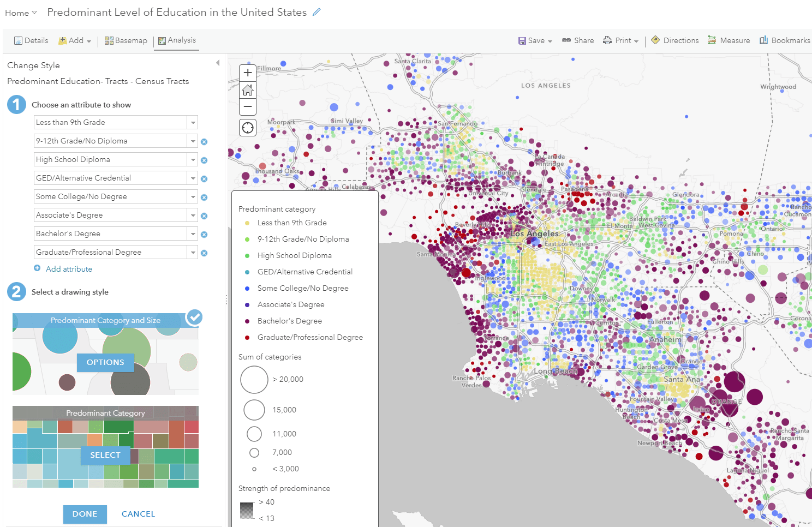
Task: Open the Associate's Degree dropdown
Action: click(x=193, y=215)
